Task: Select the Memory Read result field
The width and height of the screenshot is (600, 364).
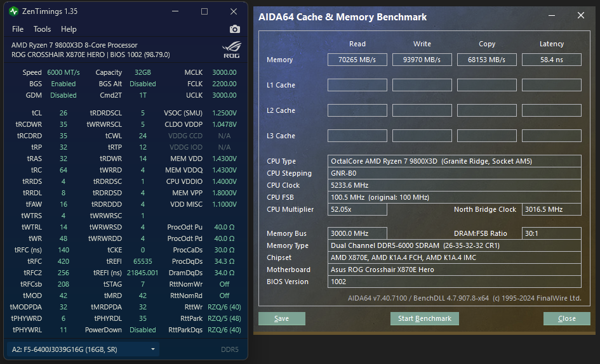Action: 357,60
